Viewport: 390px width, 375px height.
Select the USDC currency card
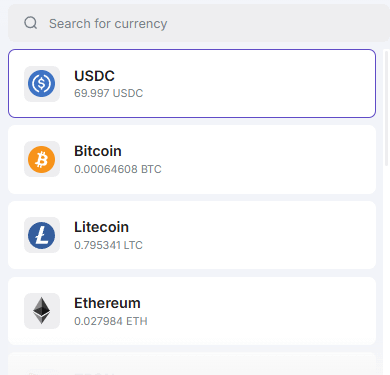[192, 84]
